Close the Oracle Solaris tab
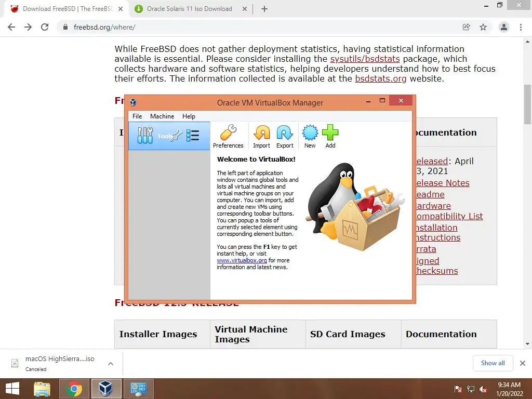532x399 pixels. click(x=245, y=9)
